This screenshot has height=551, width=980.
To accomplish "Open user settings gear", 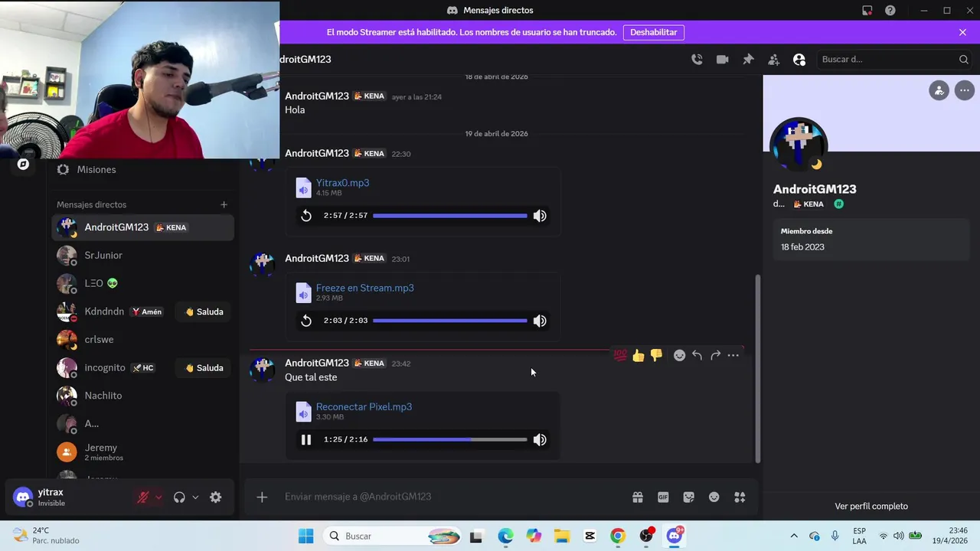I will click(216, 497).
